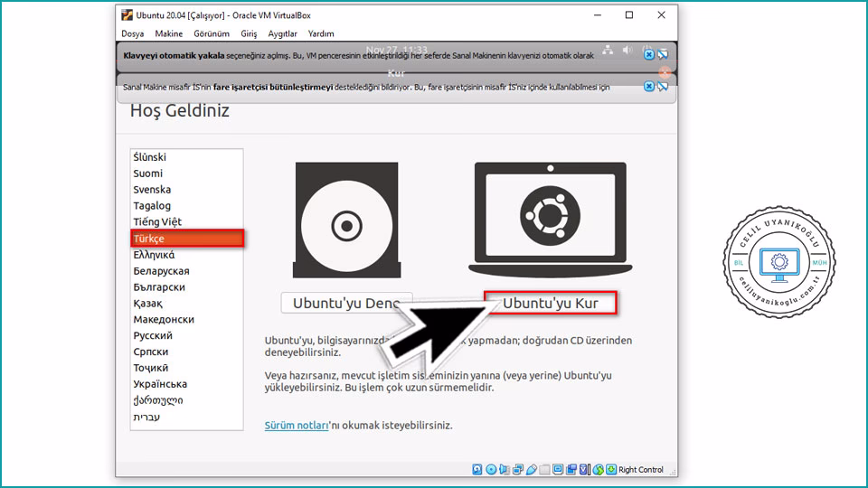Screen dimensions: 868x488
Task: Click the display status bar icon
Action: point(558,469)
